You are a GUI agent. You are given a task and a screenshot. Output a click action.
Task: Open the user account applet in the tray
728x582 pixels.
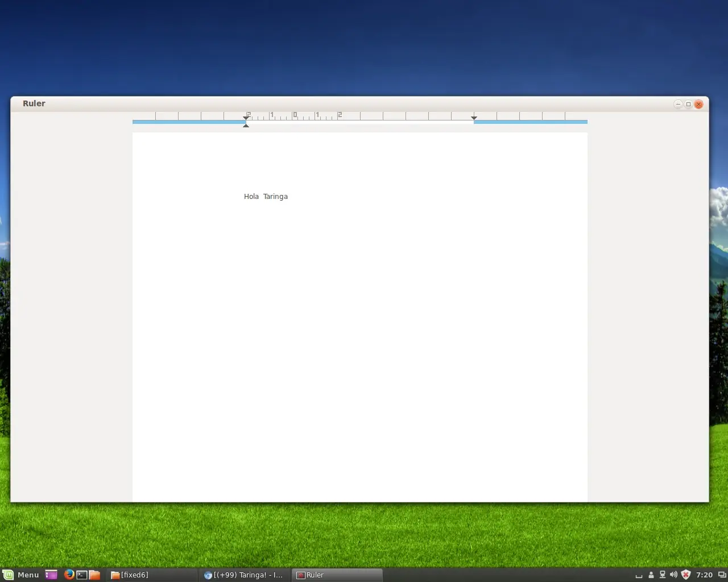coord(651,575)
